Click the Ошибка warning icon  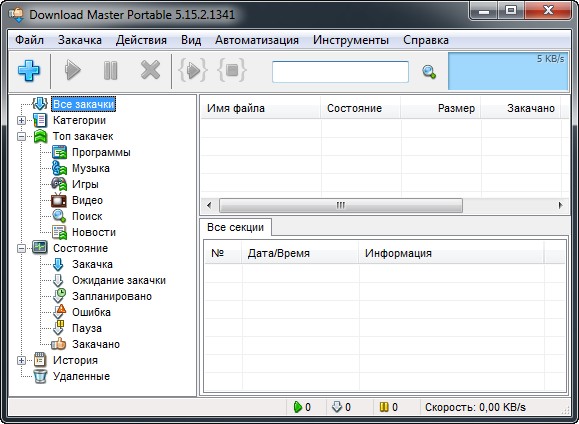(x=59, y=312)
